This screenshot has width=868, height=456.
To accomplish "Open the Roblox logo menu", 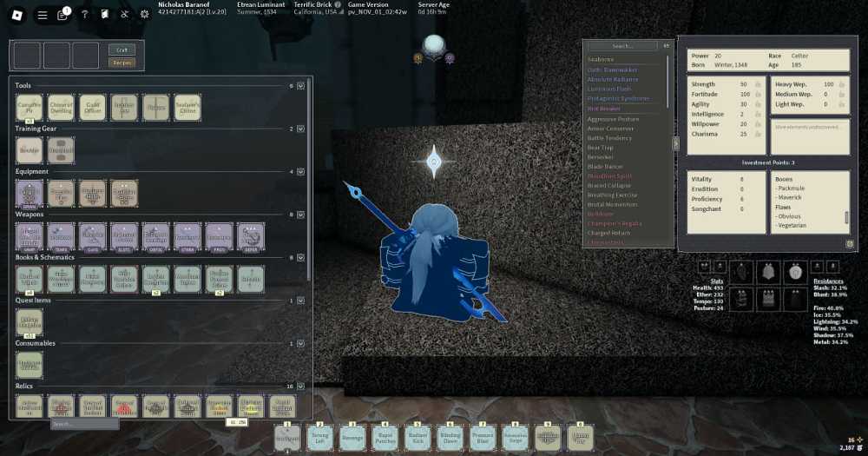I will (17, 15).
